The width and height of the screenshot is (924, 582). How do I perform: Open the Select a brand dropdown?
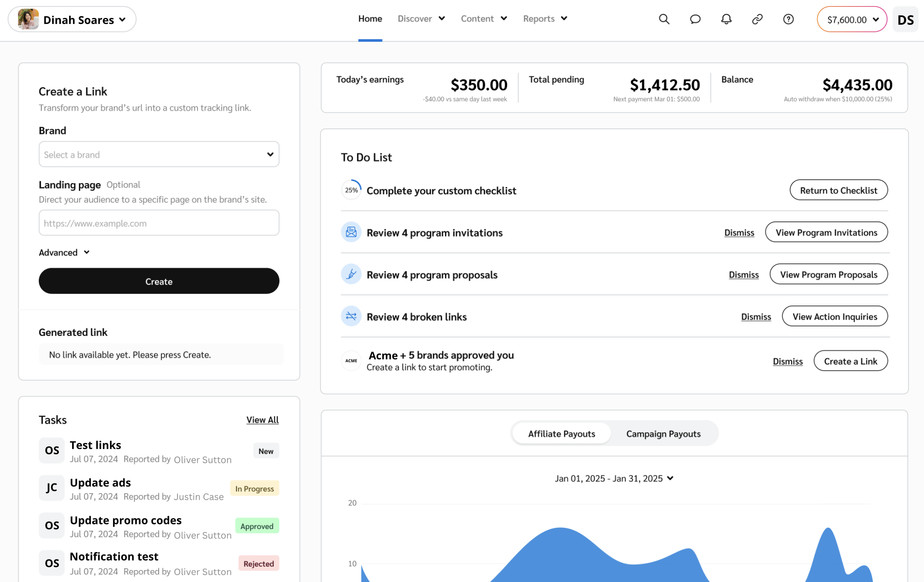point(159,154)
